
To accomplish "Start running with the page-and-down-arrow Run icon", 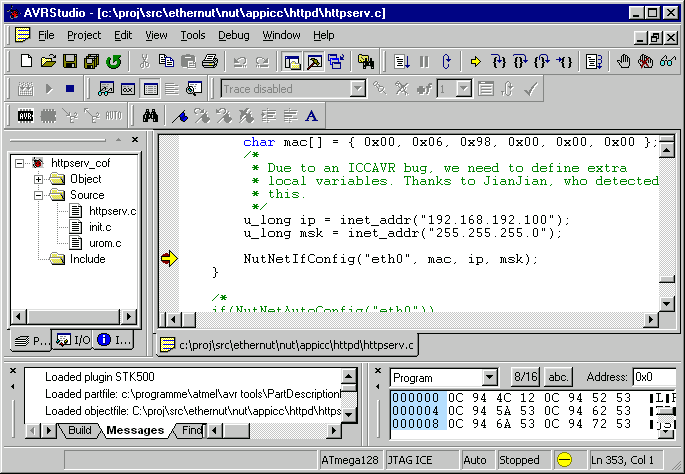I will tap(401, 61).
